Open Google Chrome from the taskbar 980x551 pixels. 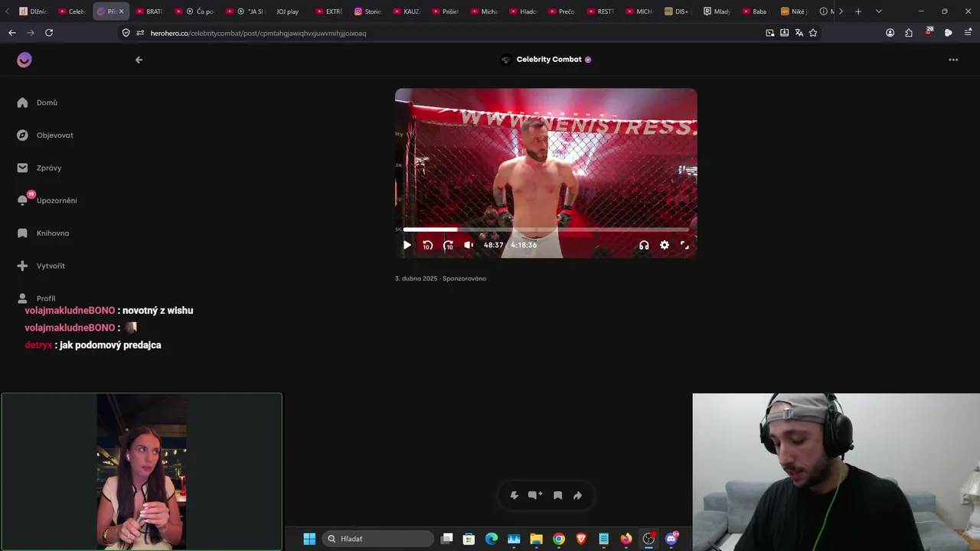point(559,539)
